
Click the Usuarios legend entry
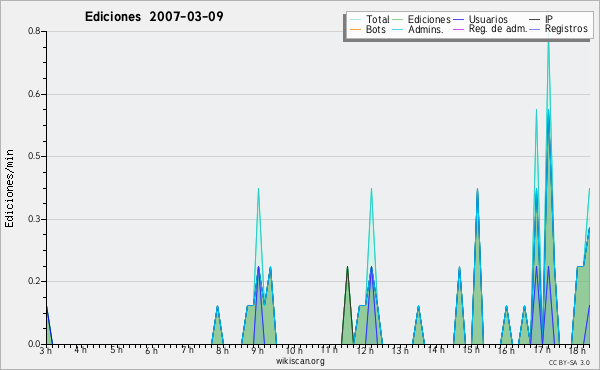pos(480,19)
